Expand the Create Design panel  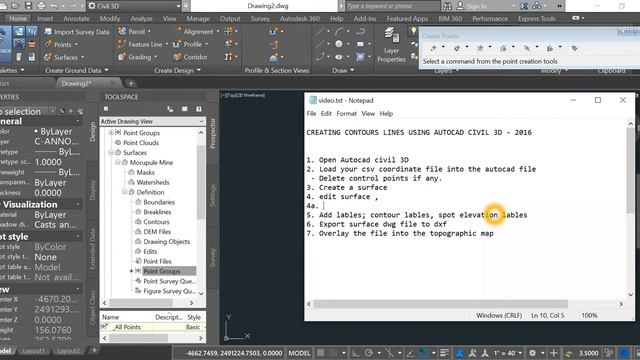click(x=177, y=70)
